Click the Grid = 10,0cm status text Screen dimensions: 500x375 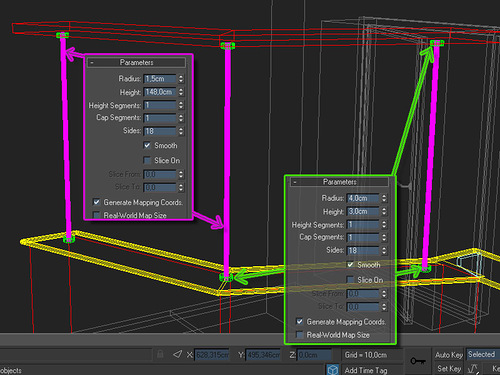pos(366,355)
